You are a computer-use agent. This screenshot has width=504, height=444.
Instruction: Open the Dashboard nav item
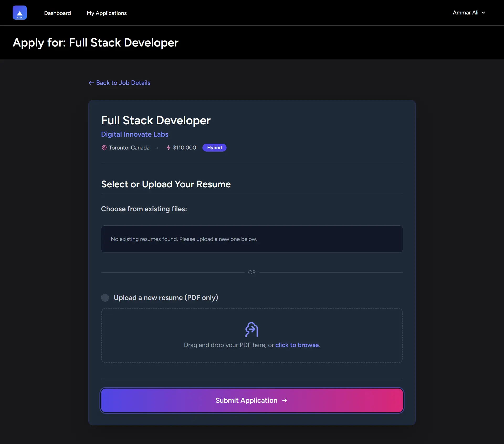point(57,13)
